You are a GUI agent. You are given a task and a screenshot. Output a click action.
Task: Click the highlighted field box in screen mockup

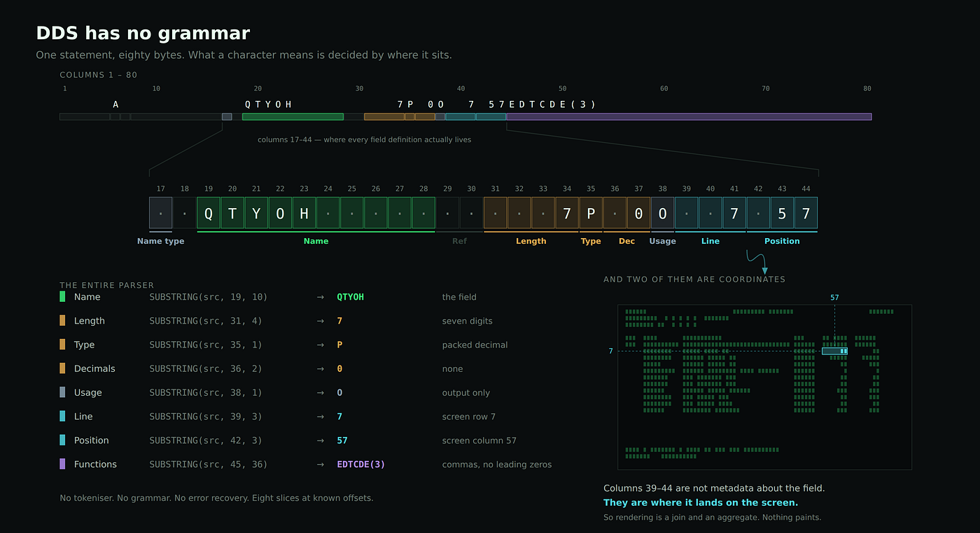(834, 351)
